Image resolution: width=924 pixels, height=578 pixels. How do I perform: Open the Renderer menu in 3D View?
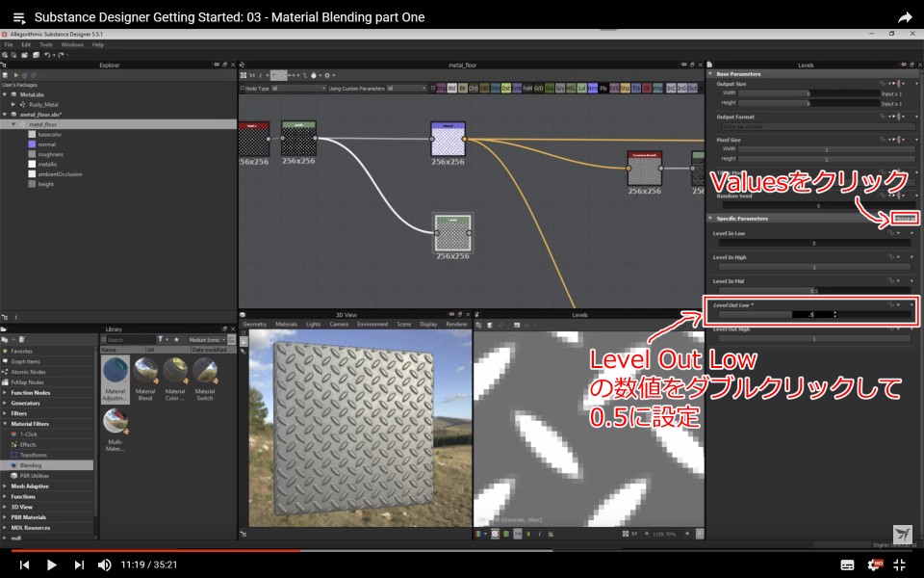(456, 325)
